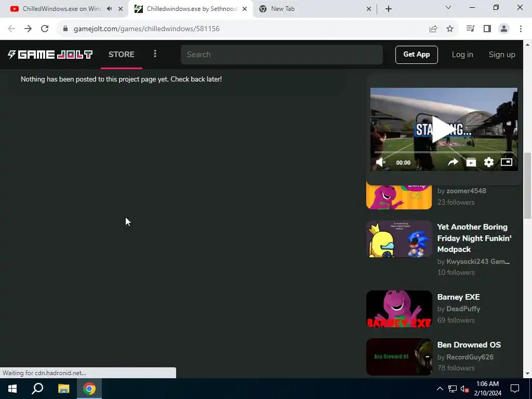Click the scrollbar up arrow
532x399 pixels.
pyautogui.click(x=527, y=45)
